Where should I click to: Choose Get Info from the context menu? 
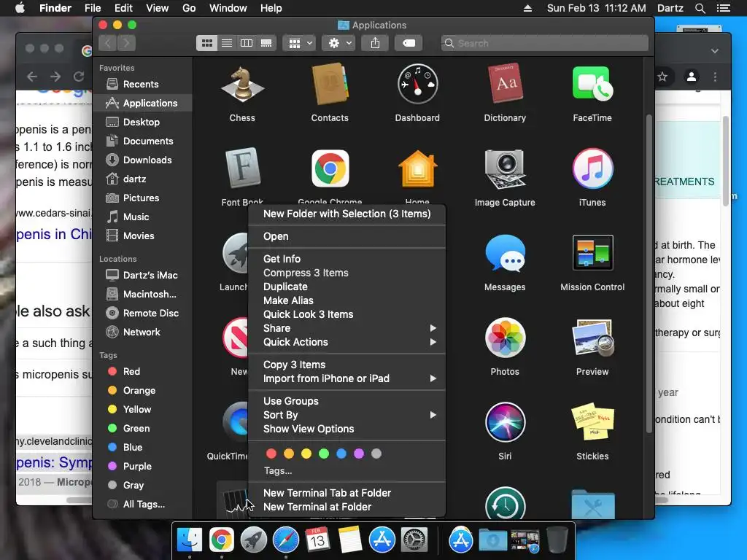click(347, 259)
